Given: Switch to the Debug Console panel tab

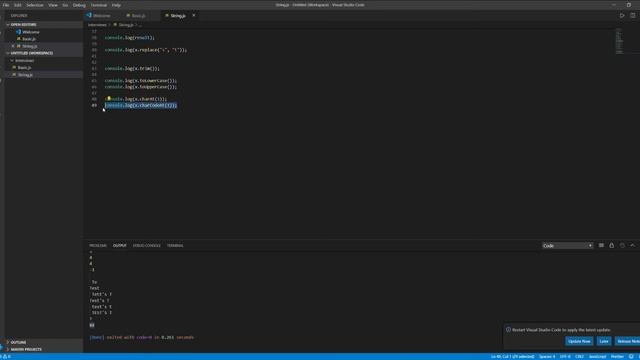Looking at the screenshot, I should coord(147,246).
